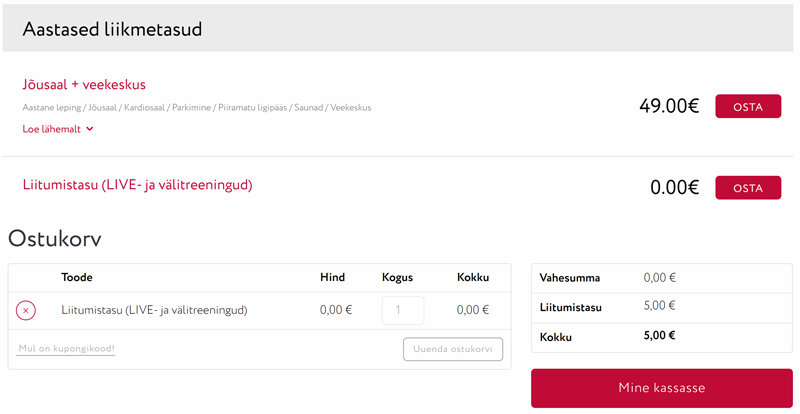Screen dimensions: 800x414
Task: Select the 49.00€ price text
Action: [669, 106]
